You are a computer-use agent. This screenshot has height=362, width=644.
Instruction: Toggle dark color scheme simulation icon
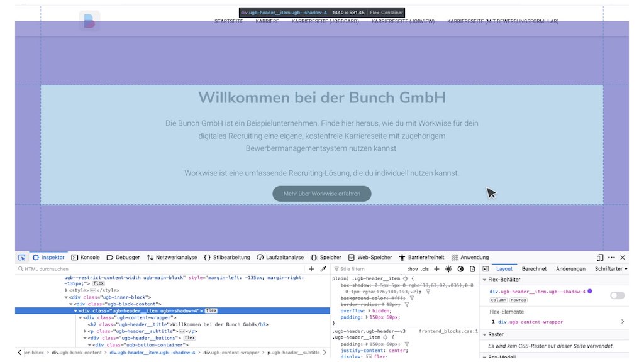coord(460,269)
